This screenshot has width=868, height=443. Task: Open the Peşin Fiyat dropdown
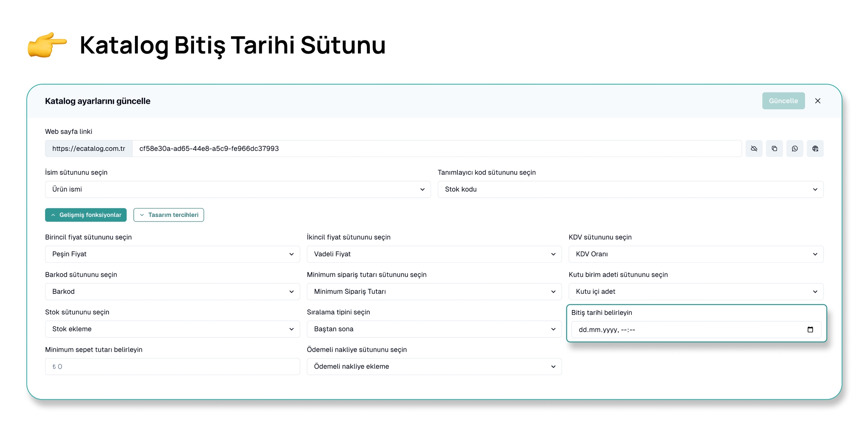point(172,254)
